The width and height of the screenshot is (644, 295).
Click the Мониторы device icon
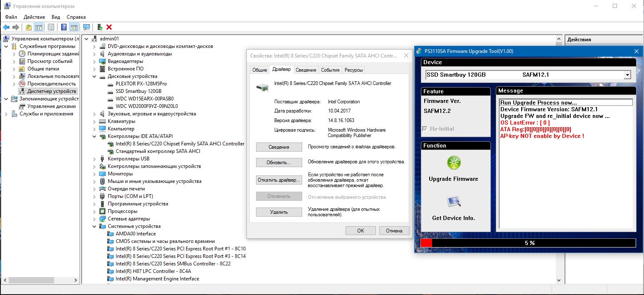pos(102,174)
